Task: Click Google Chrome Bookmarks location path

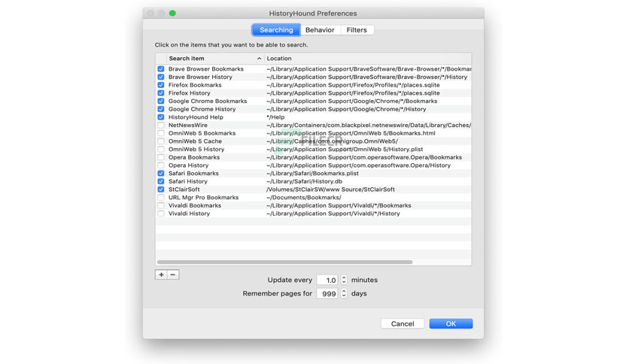Action: tap(352, 101)
